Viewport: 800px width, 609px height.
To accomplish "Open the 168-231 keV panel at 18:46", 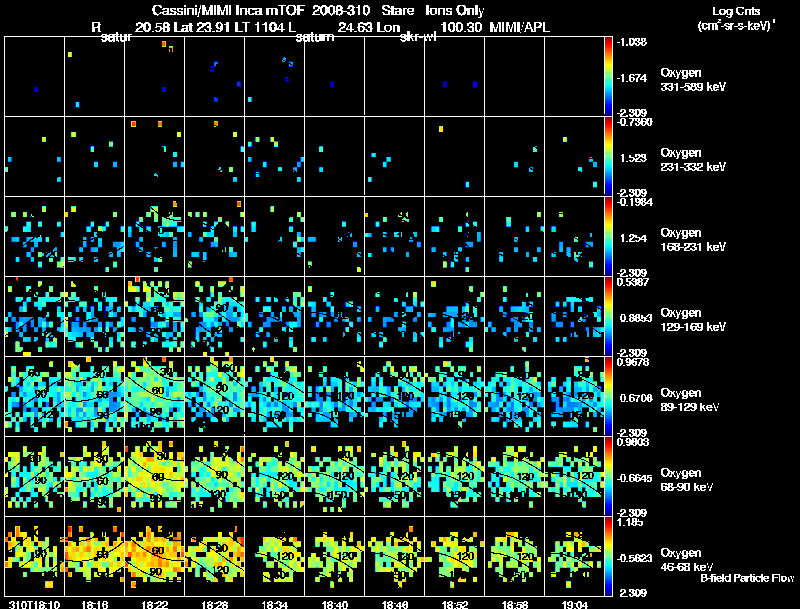I will point(394,236).
